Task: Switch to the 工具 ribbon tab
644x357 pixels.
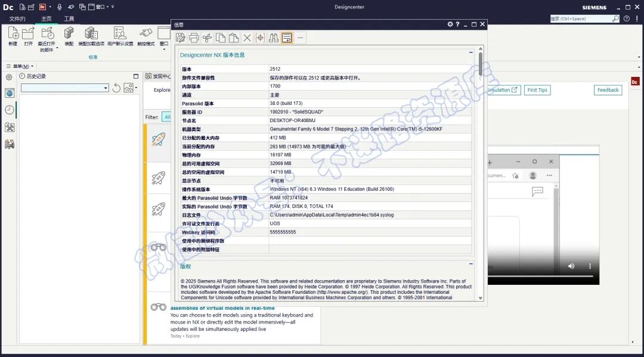Action: coord(69,19)
